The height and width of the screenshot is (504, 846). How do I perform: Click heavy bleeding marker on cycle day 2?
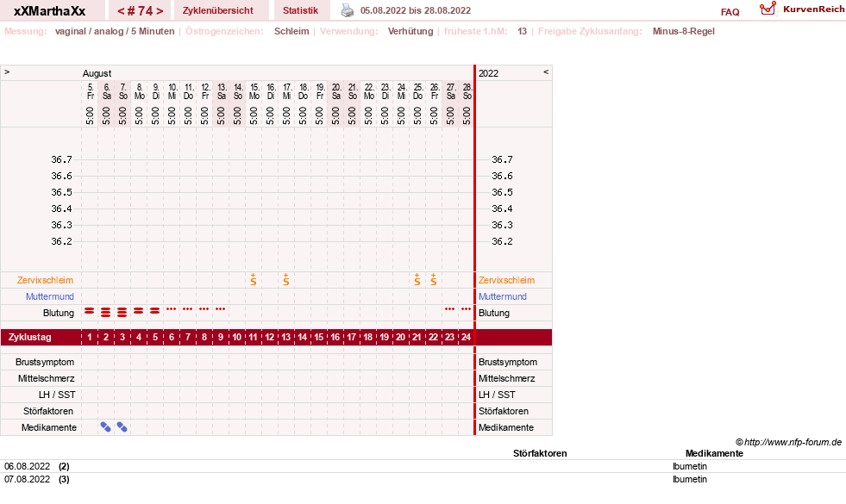106,312
